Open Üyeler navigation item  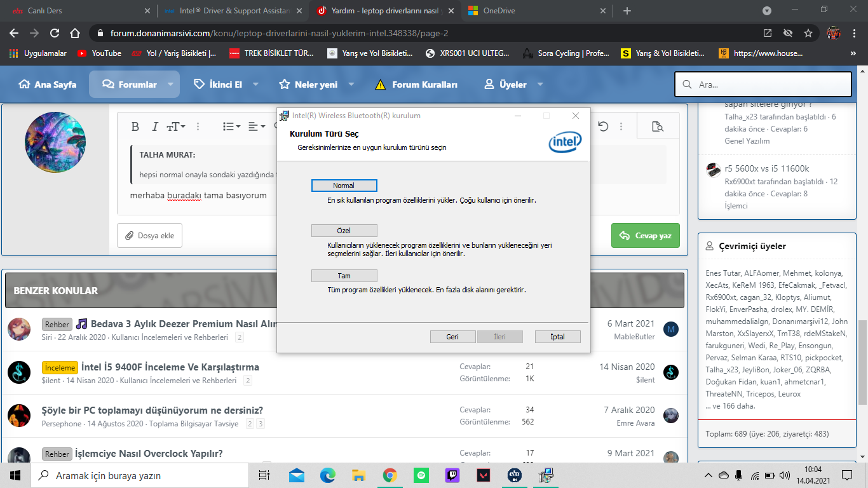pyautogui.click(x=505, y=85)
